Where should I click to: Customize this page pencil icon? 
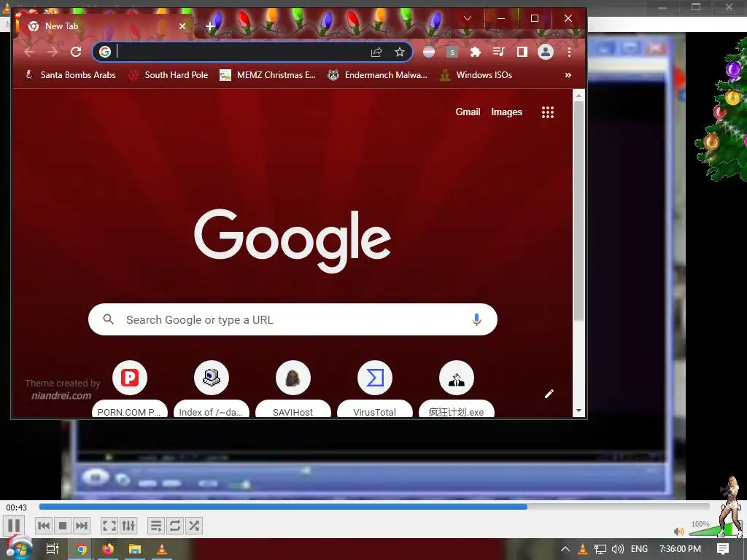pos(549,394)
